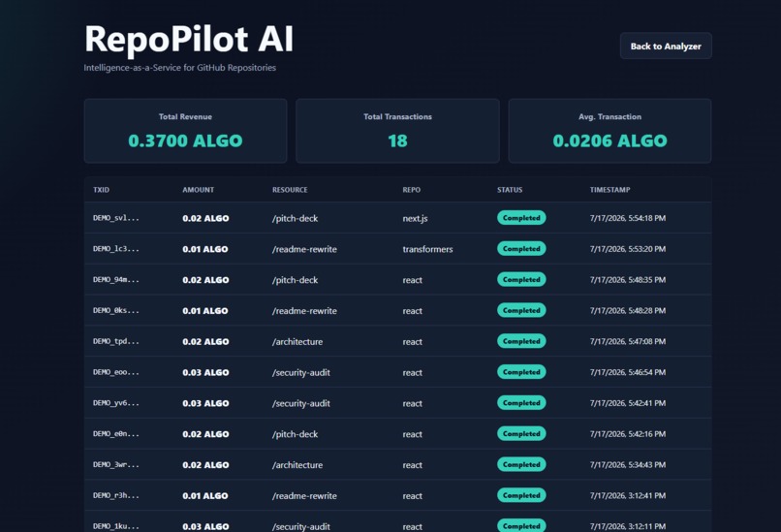781x532 pixels.
Task: Click timestamp 7/17/2026, 3:12:41 PM
Action: click(628, 496)
